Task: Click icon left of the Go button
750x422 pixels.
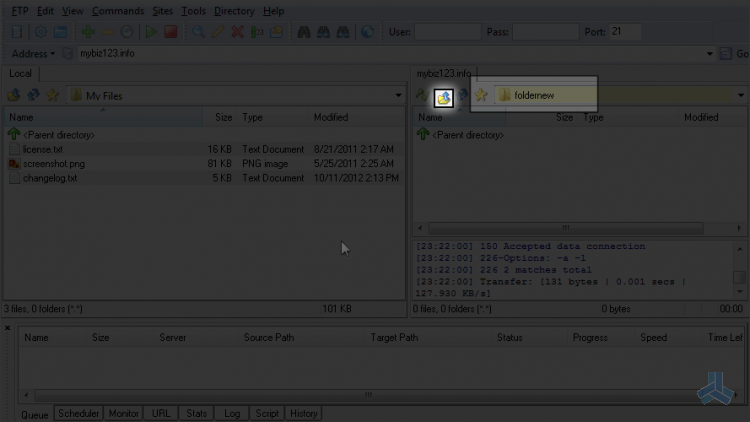Action: (x=726, y=54)
